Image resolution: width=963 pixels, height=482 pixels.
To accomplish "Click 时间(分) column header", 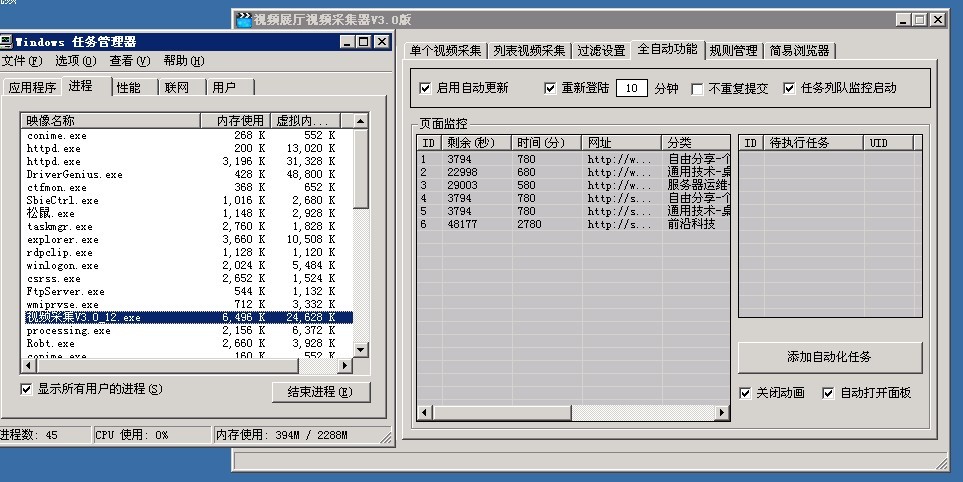I will (547, 143).
